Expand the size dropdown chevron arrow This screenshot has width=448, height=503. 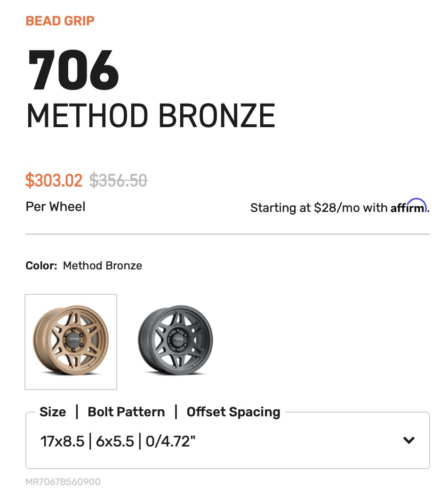(408, 440)
